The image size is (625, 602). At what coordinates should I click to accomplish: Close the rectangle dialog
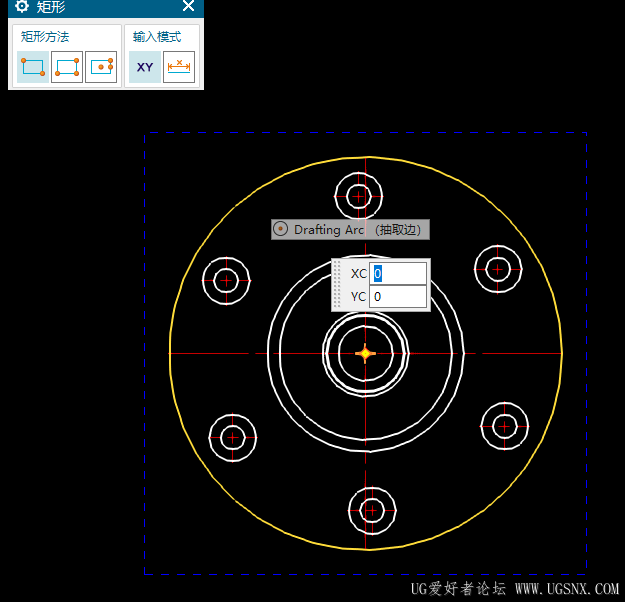pos(188,7)
